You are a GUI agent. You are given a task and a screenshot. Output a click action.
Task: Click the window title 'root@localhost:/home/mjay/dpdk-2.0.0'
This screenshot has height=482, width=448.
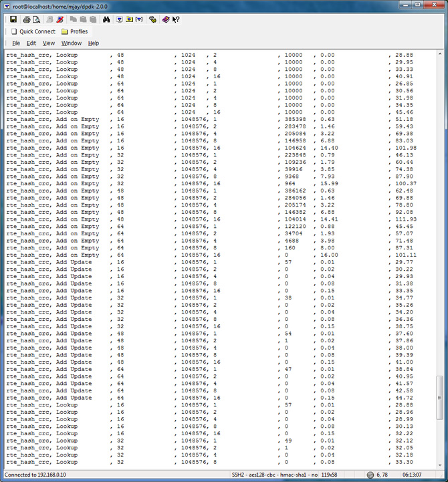(x=60, y=6)
